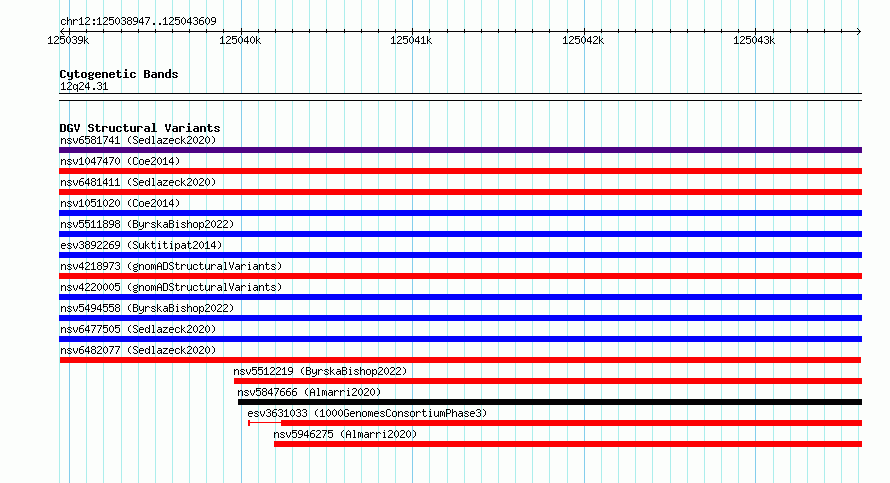Screen dimensions: 890x483
Task: Click the red nsv1047470 variant bar
Action: coord(460,171)
